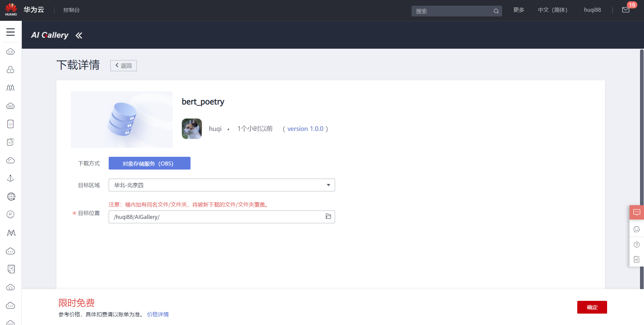This screenshot has width=644, height=325.
Task: Open the hexagon cluster service icon in sidebar
Action: tap(11, 70)
